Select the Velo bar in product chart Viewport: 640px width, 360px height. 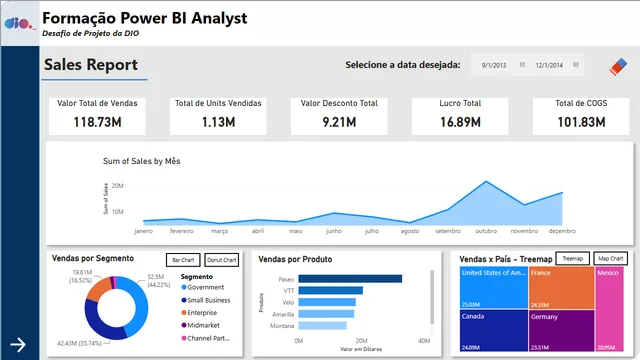click(x=327, y=302)
